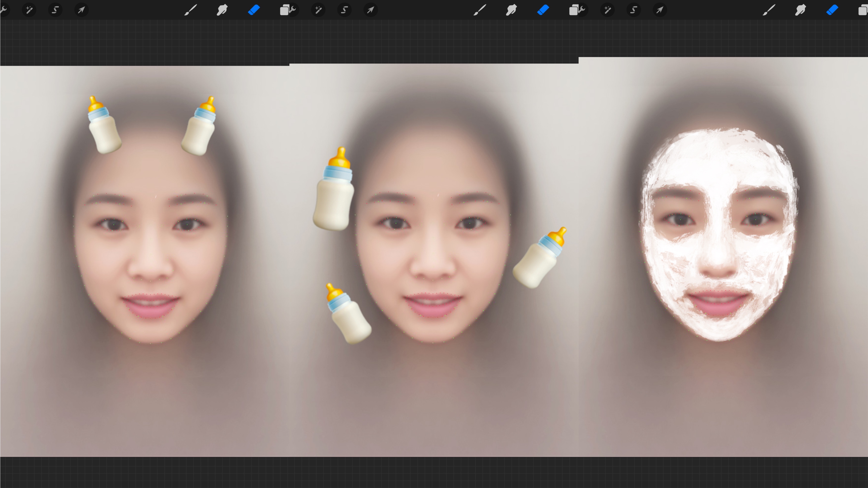Click the canvas with three baby bottles
This screenshot has width=868, height=488.
point(434,260)
